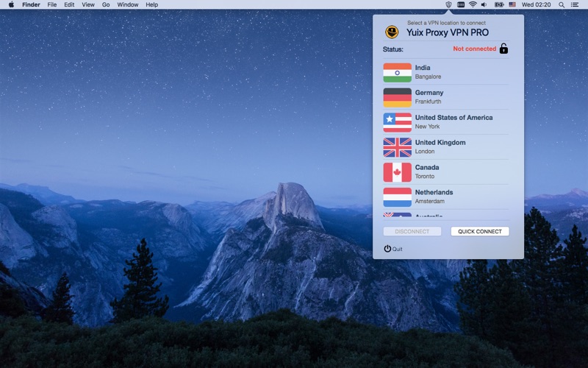This screenshot has height=368, width=588.
Task: Click the DISCONNECT button
Action: click(412, 231)
